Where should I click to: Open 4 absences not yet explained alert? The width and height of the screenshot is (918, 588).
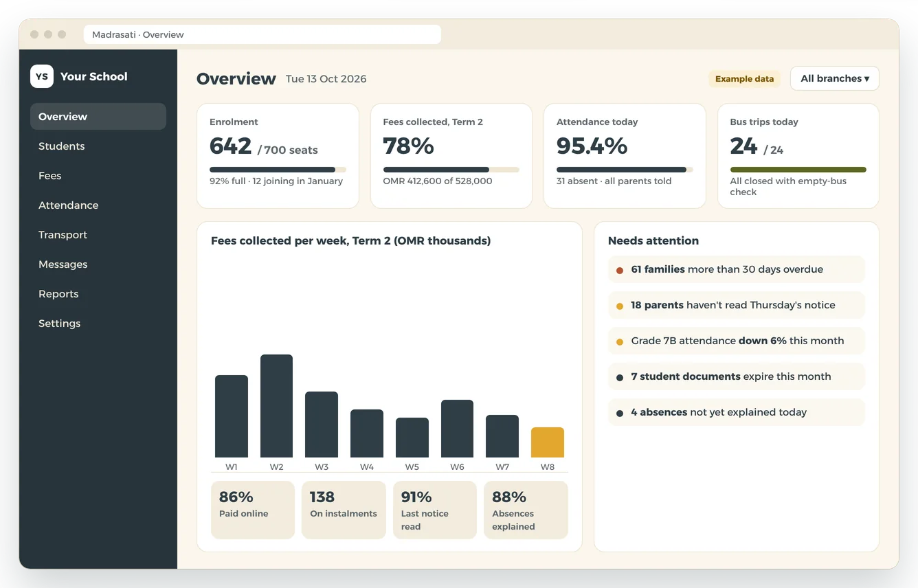pyautogui.click(x=736, y=412)
